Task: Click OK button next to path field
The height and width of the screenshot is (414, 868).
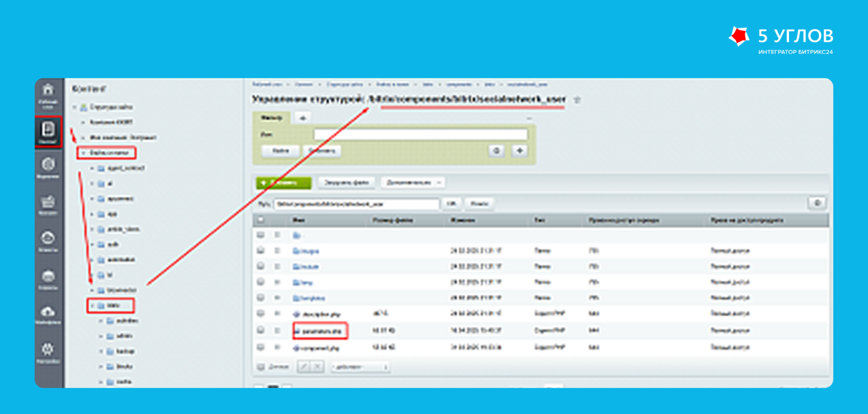Action: 451,204
